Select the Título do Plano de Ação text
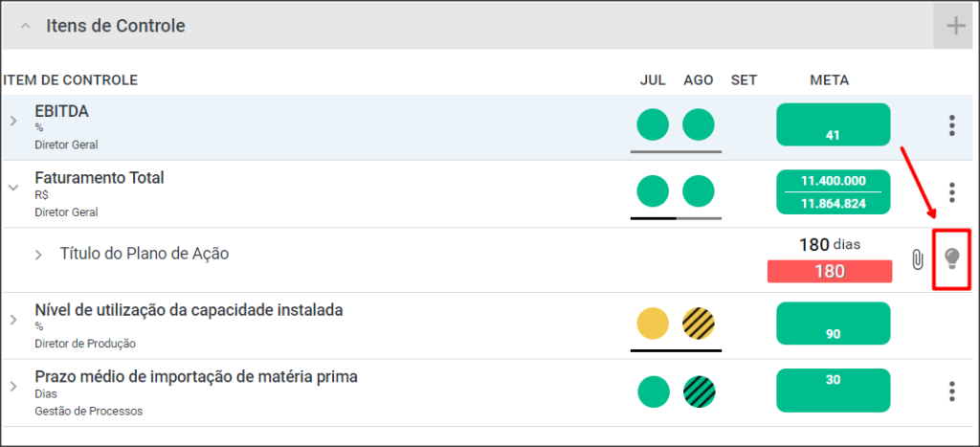980x447 pixels. click(x=145, y=254)
